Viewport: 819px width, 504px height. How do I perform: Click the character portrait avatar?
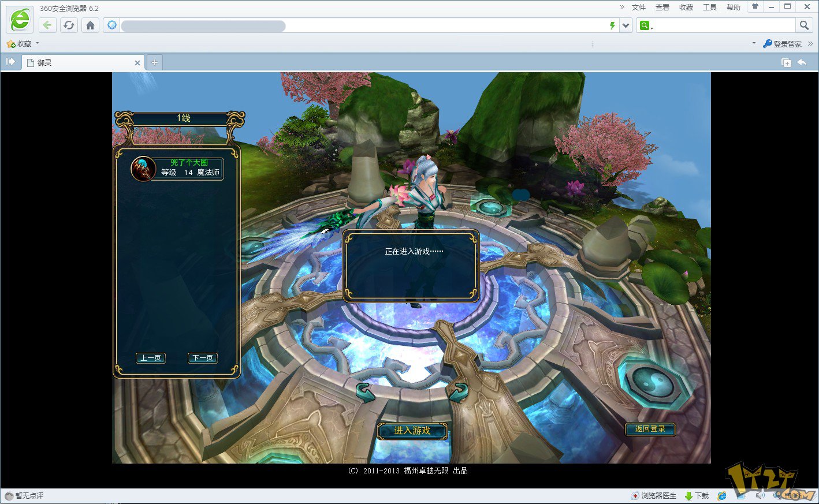tap(143, 169)
